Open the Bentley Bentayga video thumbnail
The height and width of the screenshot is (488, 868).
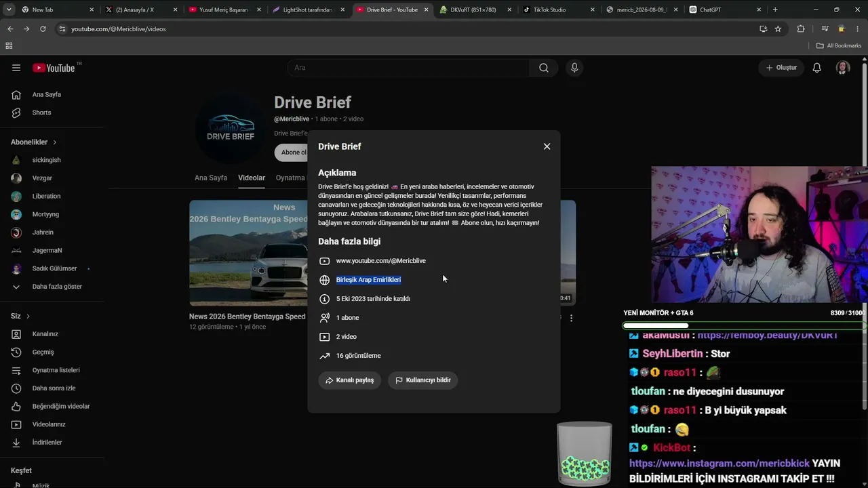click(248, 253)
